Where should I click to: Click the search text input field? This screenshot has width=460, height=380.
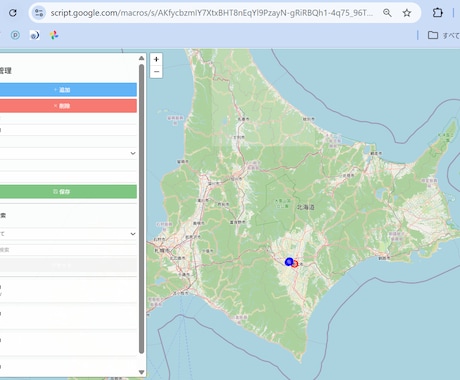(68, 250)
